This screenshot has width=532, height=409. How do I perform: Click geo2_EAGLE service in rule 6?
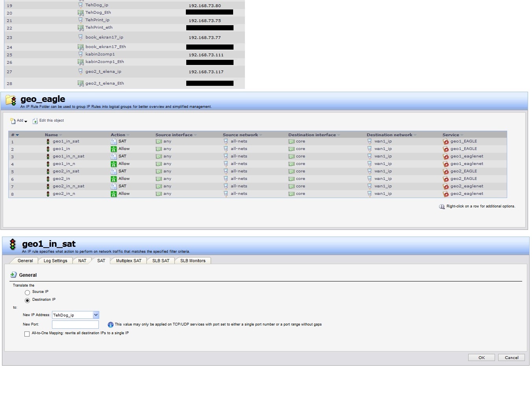(464, 179)
